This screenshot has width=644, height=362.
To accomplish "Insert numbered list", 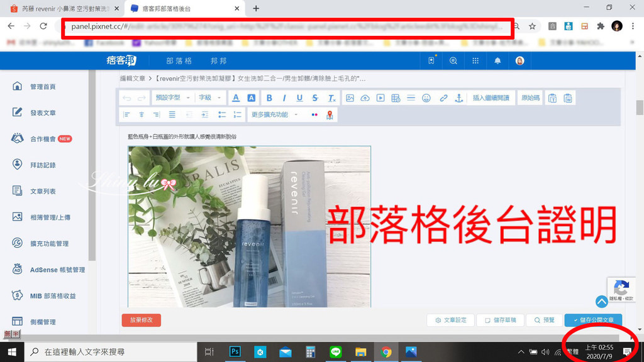I will pyautogui.click(x=237, y=115).
